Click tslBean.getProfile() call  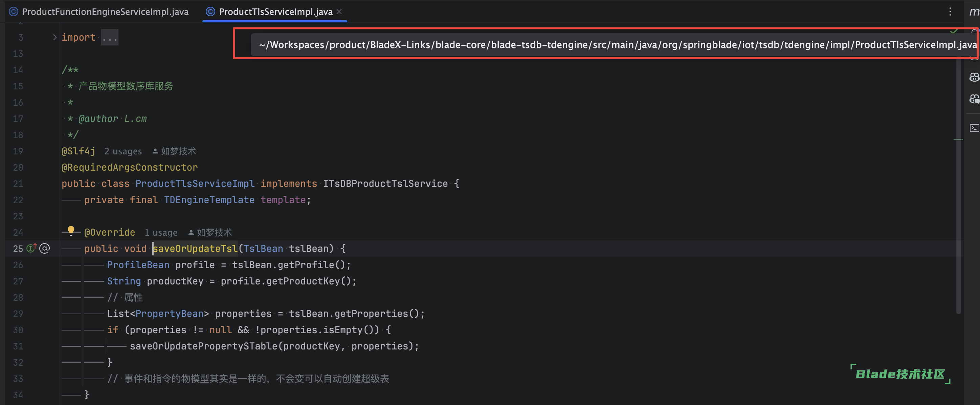click(x=288, y=265)
